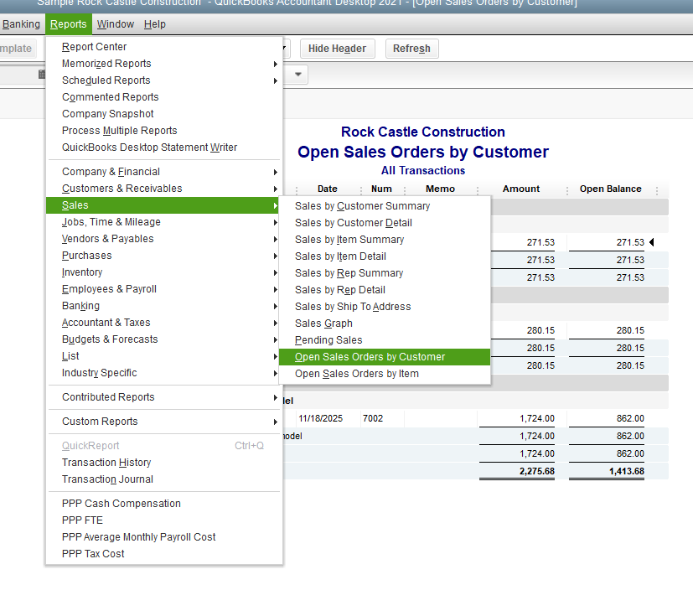Run the PPP FTE report
The width and height of the screenshot is (693, 616).
(x=164, y=521)
